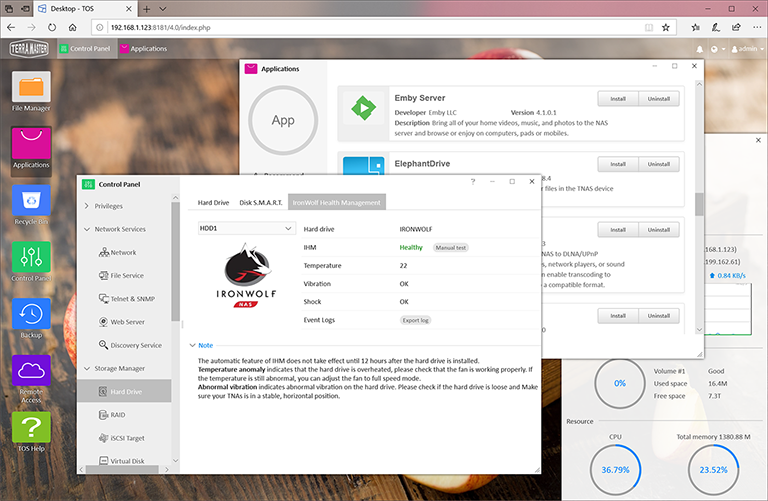Click the Control Panel help question mark

[473, 182]
